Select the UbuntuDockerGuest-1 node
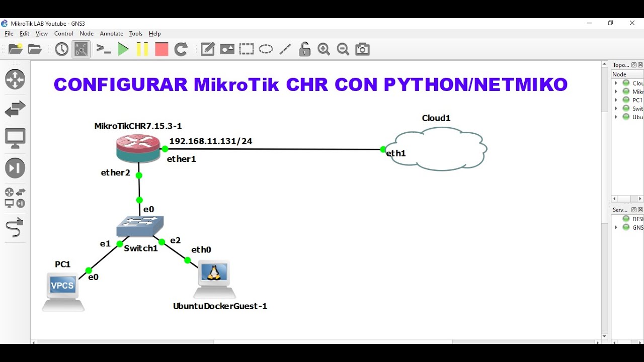 [214, 280]
